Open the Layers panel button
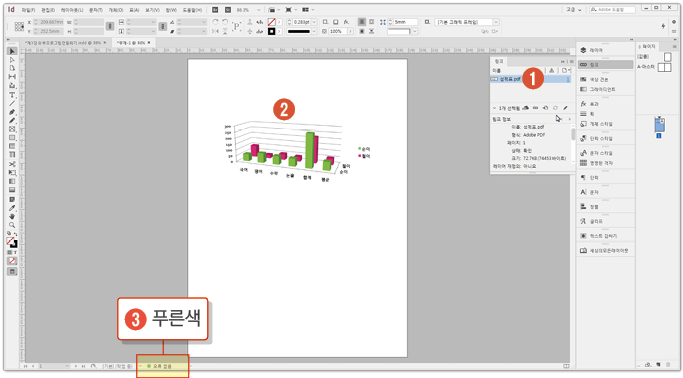 pyautogui.click(x=605, y=51)
